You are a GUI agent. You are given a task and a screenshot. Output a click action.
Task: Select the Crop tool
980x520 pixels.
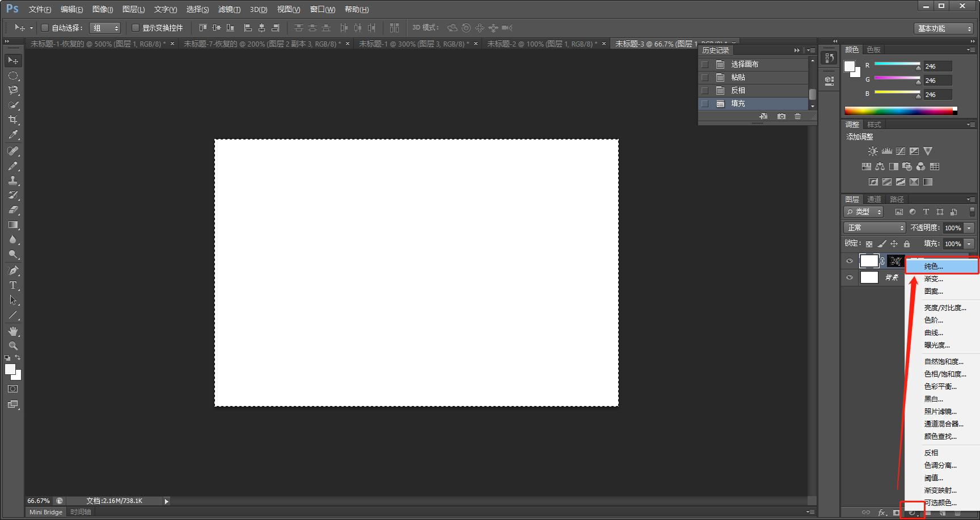point(12,120)
